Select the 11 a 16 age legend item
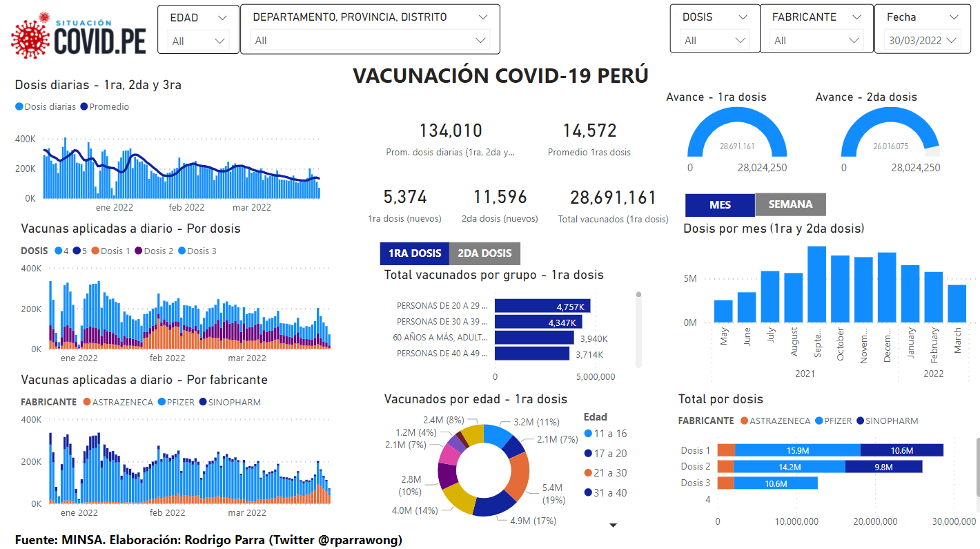 pyautogui.click(x=605, y=434)
